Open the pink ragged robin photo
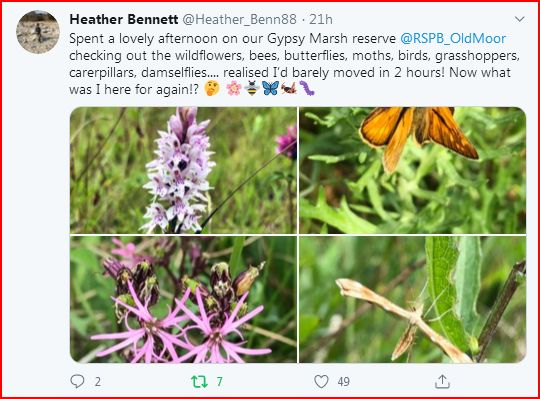The width and height of the screenshot is (540, 399). click(183, 299)
